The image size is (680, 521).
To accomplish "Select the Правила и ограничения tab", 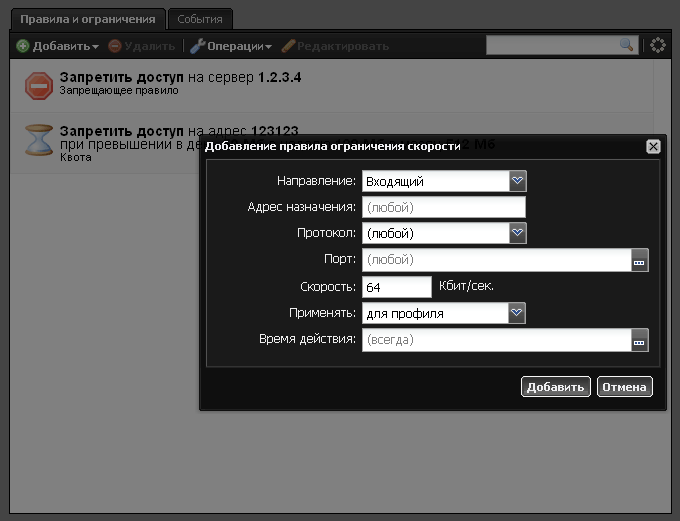I will tap(88, 19).
